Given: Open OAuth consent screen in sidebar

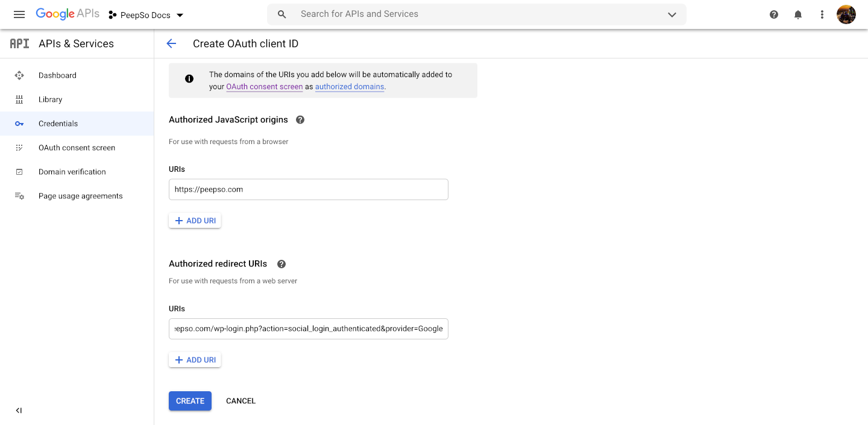Looking at the screenshot, I should pyautogui.click(x=77, y=148).
